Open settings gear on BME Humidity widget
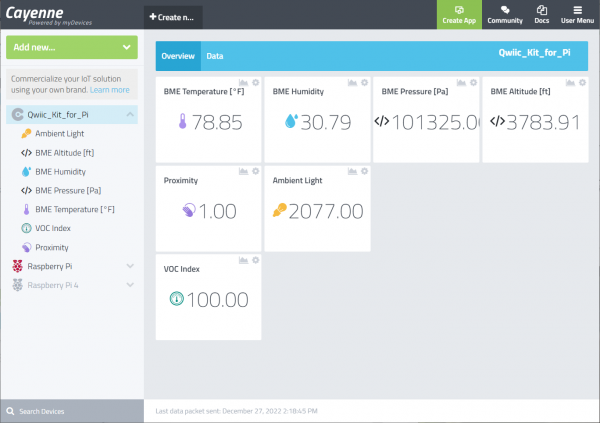600x423 pixels. pyautogui.click(x=365, y=83)
